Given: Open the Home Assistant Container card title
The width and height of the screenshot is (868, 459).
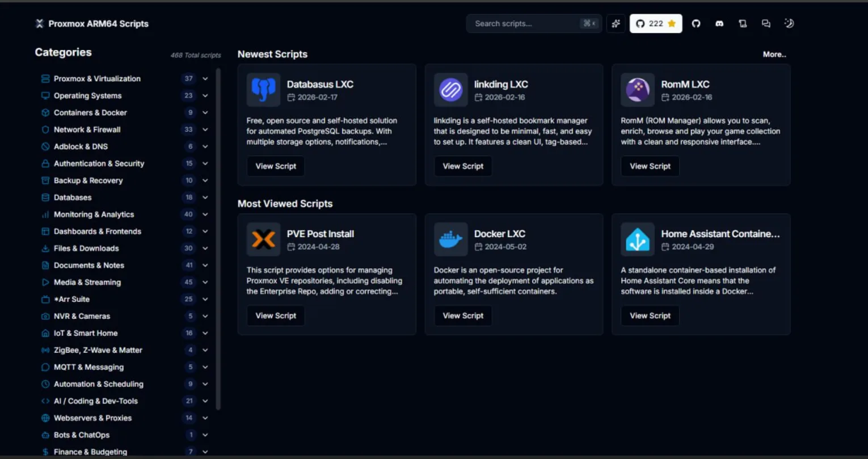Looking at the screenshot, I should (x=720, y=234).
